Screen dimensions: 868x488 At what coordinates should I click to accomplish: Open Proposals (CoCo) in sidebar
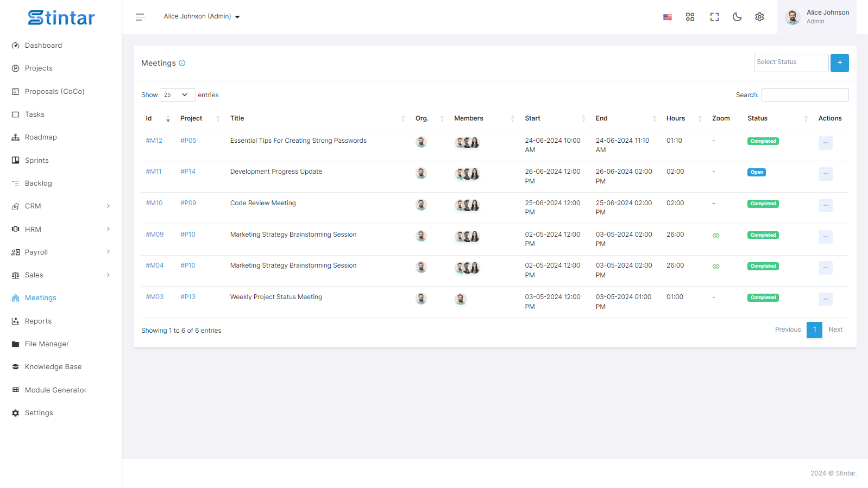pyautogui.click(x=54, y=92)
